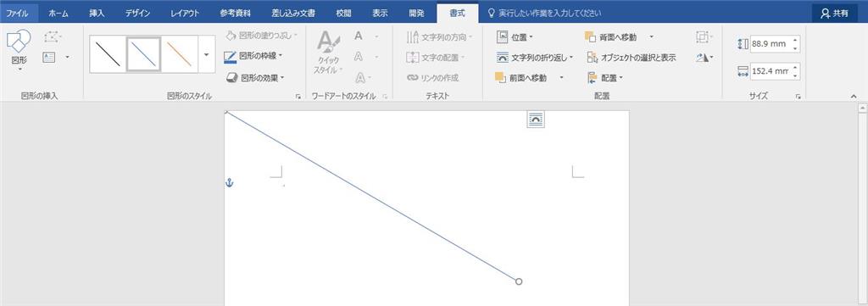Open 文字列の折り返し wrap text menu
The height and width of the screenshot is (306, 868).
pos(535,58)
